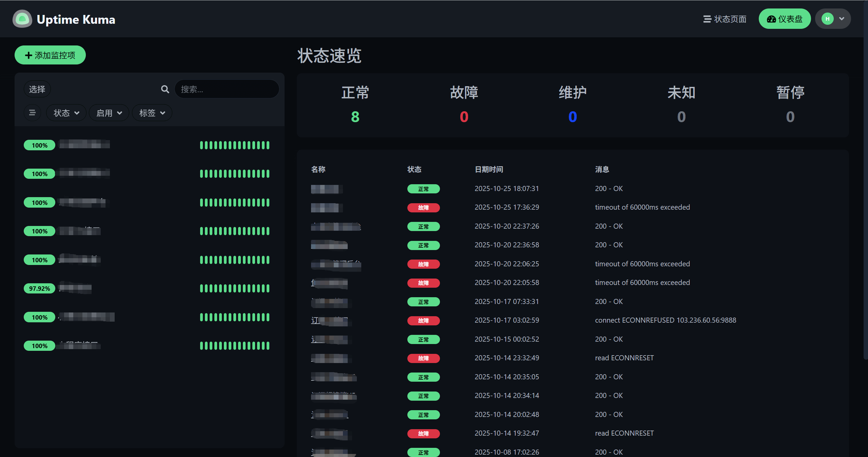
Task: Click the 97.92% uptime badge
Action: (x=39, y=289)
